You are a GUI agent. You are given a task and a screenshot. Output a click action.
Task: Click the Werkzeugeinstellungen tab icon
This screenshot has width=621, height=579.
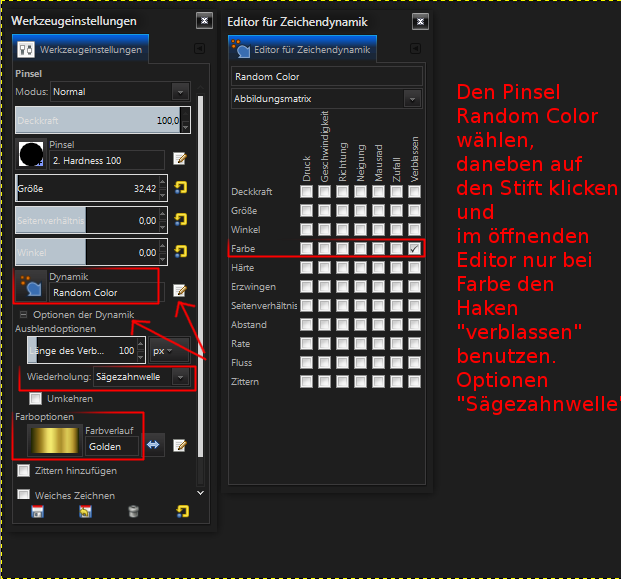pos(26,50)
